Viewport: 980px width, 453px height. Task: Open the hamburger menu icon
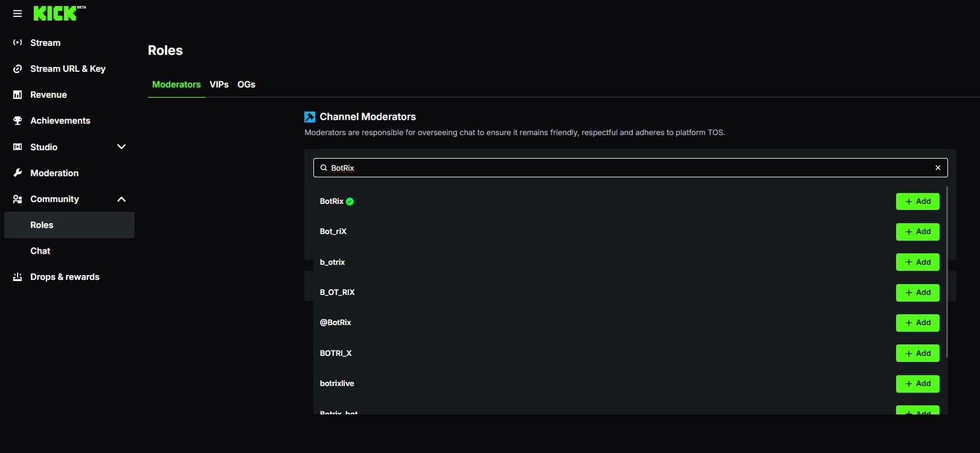pos(18,13)
